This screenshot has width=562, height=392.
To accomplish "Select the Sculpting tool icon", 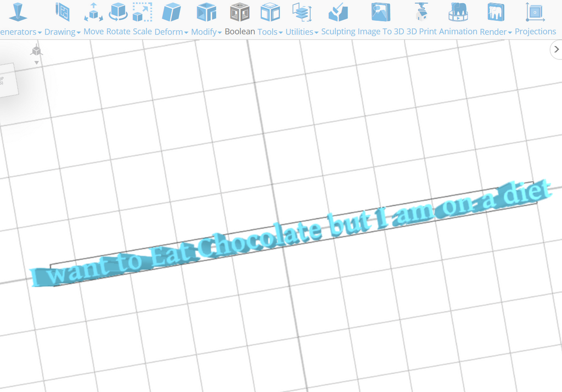I will coord(338,12).
